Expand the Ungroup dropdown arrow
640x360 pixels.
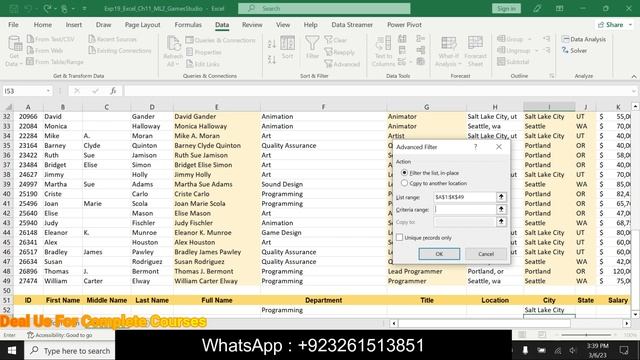(x=536, y=51)
